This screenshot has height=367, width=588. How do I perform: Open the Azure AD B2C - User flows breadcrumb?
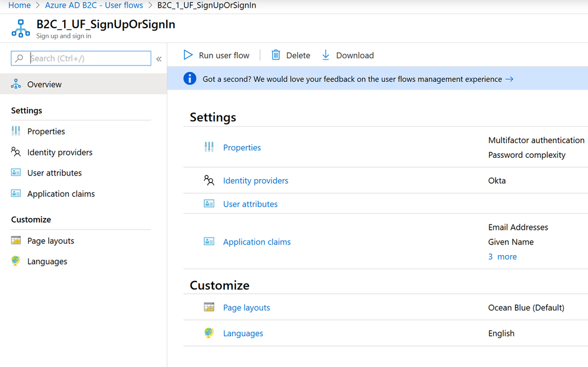coord(94,5)
